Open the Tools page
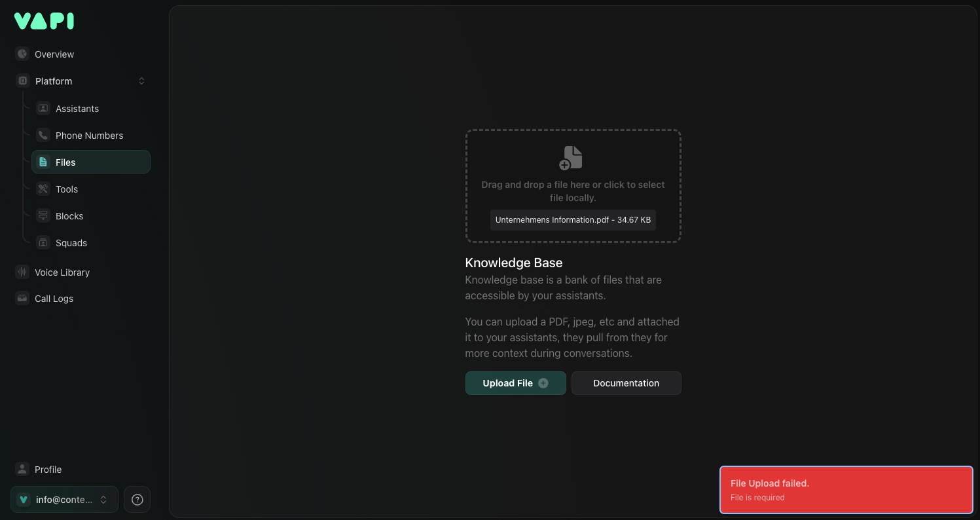 click(x=67, y=189)
